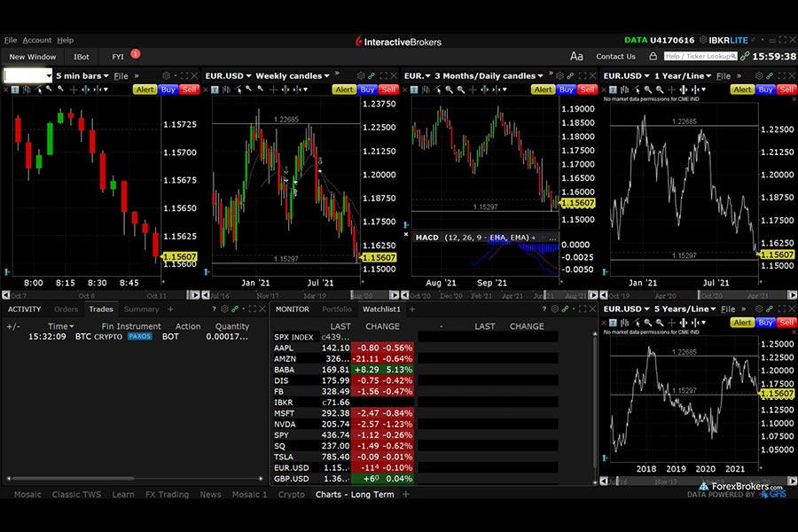The width and height of the screenshot is (798, 532).
Task: Open the 5 min bars timeframe dropdown
Action: [x=82, y=76]
